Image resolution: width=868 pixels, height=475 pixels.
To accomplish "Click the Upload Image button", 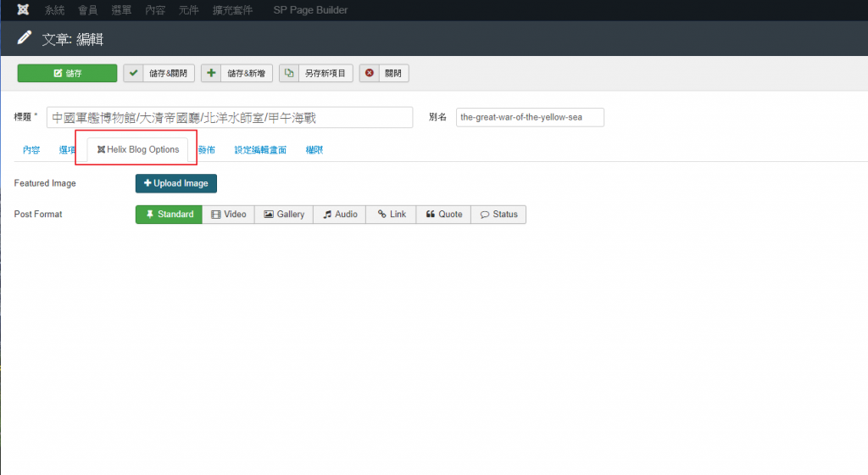I will tap(176, 183).
